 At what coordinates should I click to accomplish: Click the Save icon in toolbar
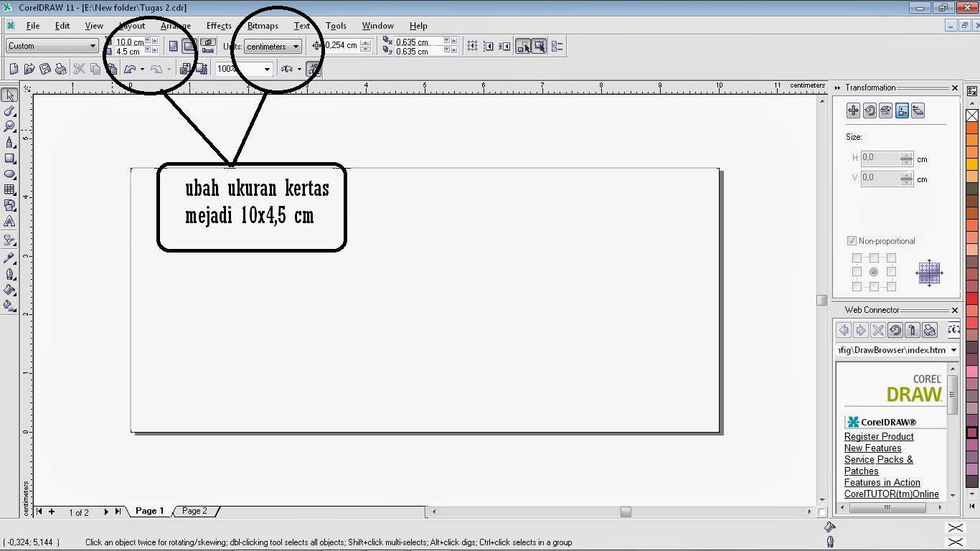pyautogui.click(x=45, y=69)
